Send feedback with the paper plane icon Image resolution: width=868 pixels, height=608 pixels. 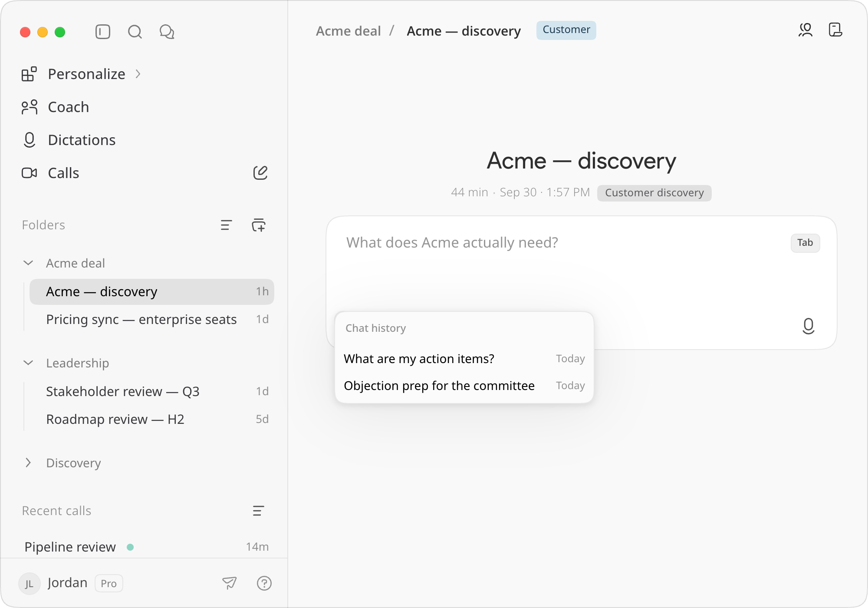click(230, 583)
